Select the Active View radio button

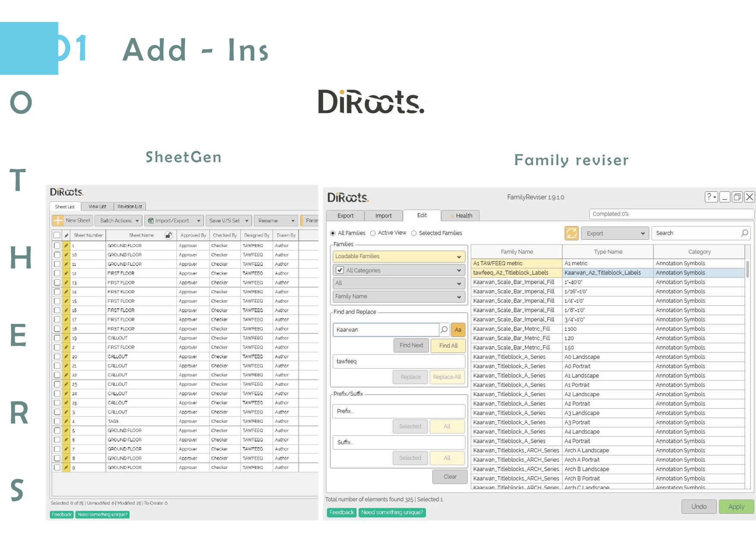click(x=373, y=233)
